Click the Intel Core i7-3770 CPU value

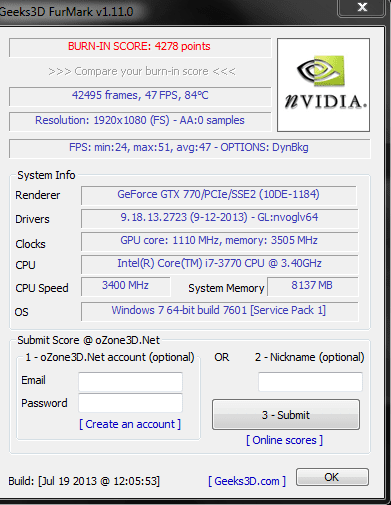point(219,264)
